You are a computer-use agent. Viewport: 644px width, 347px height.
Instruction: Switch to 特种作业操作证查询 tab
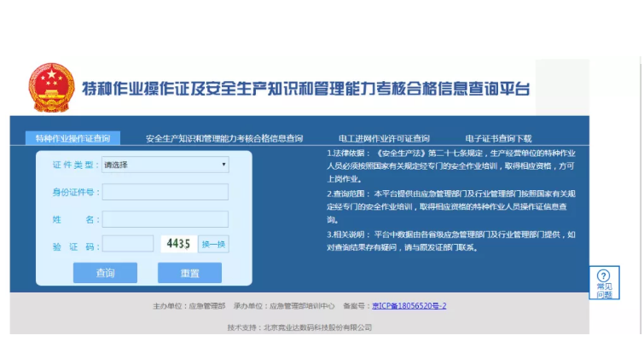pos(73,138)
